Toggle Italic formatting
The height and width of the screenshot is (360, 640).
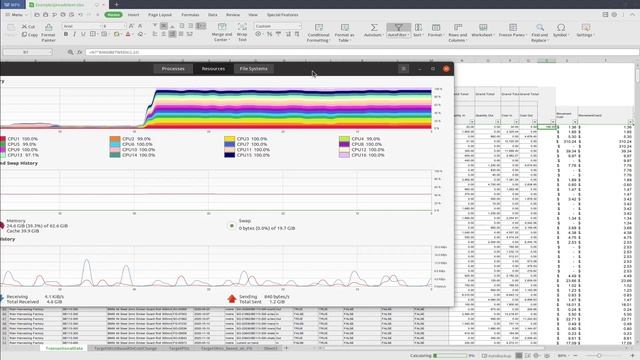click(x=74, y=34)
